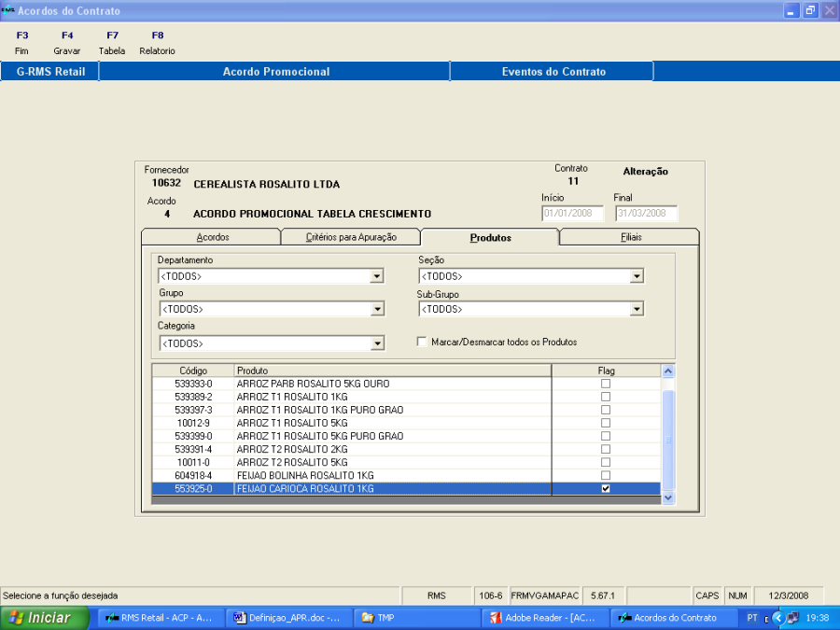Open the F7 Tabela function
The height and width of the screenshot is (630, 840).
(112, 43)
